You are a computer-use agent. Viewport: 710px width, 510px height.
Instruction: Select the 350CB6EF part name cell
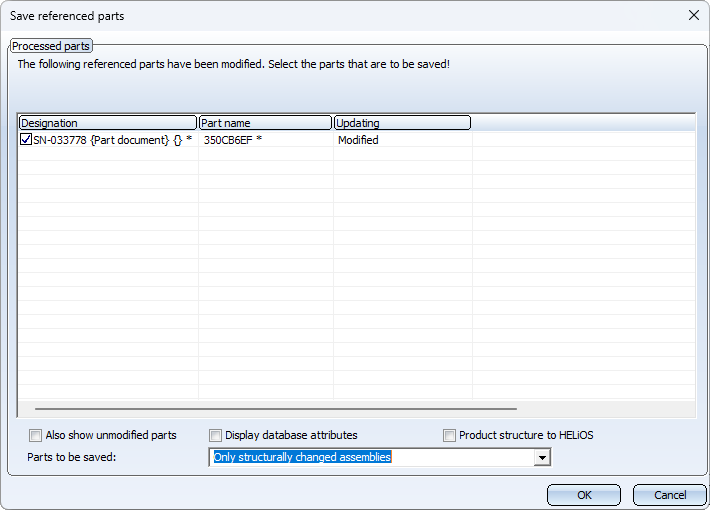[x=233, y=140]
